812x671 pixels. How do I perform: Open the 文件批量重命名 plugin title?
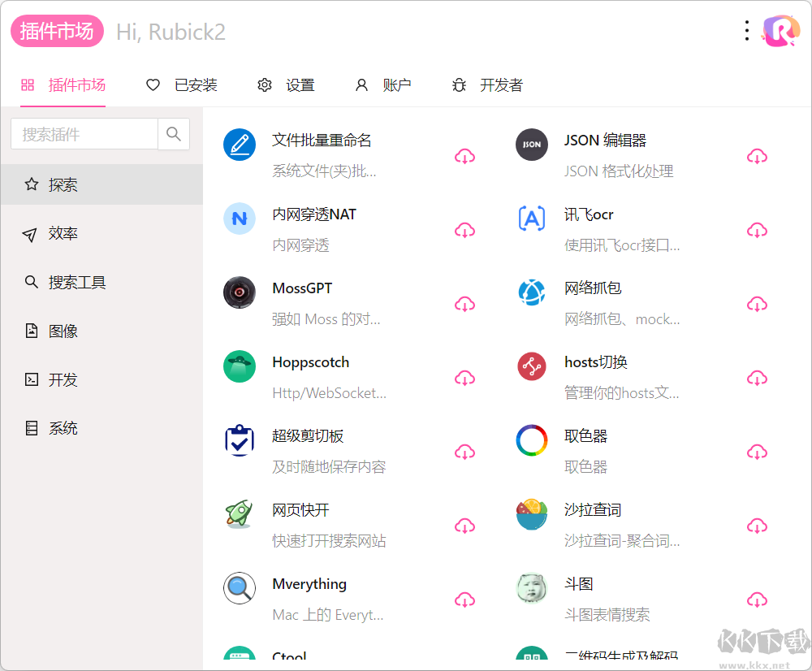click(322, 141)
